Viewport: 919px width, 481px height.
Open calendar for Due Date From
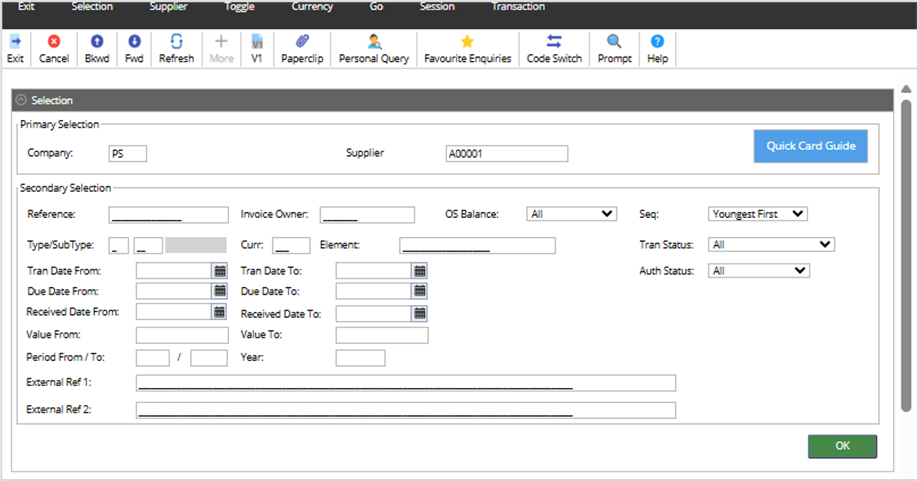pyautogui.click(x=220, y=291)
